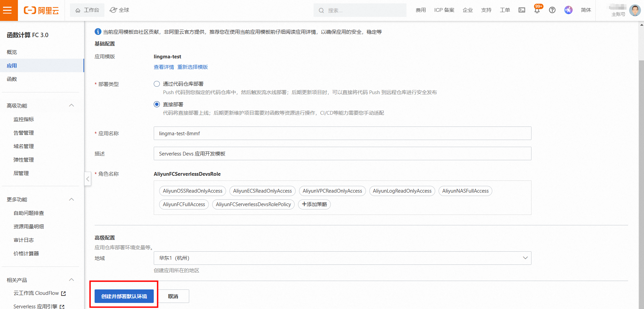644x309 pixels.
Task: Open 概览 in the sidebar
Action: click(x=12, y=52)
